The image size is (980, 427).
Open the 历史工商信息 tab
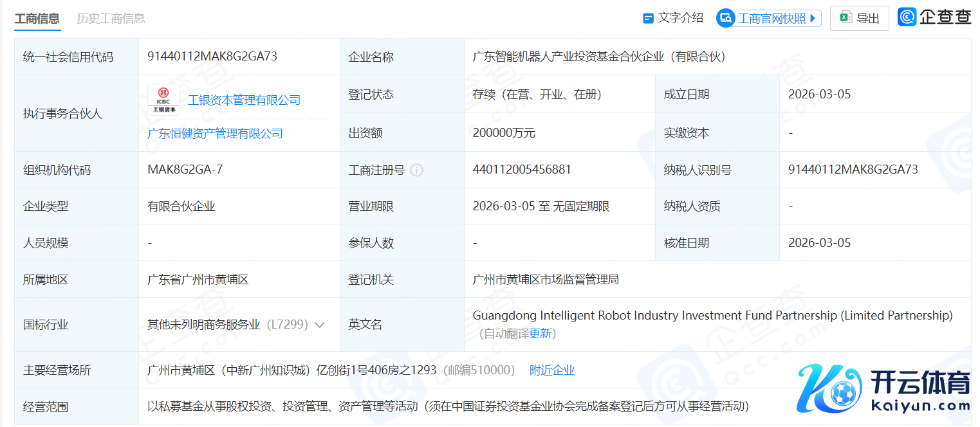(111, 18)
